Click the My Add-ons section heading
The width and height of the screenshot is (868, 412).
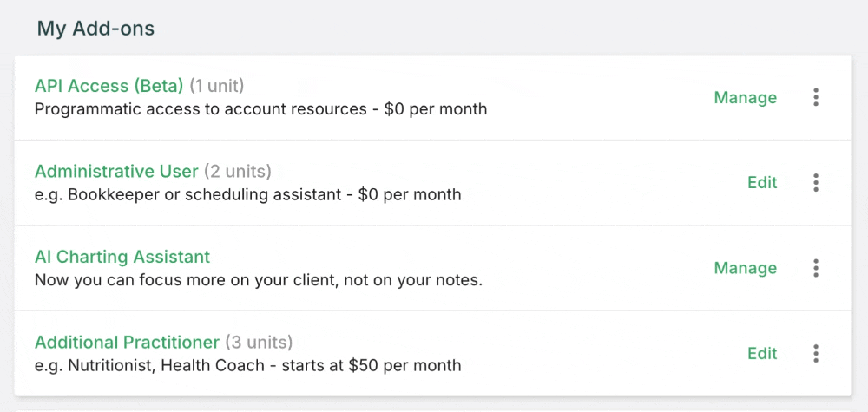pos(95,29)
